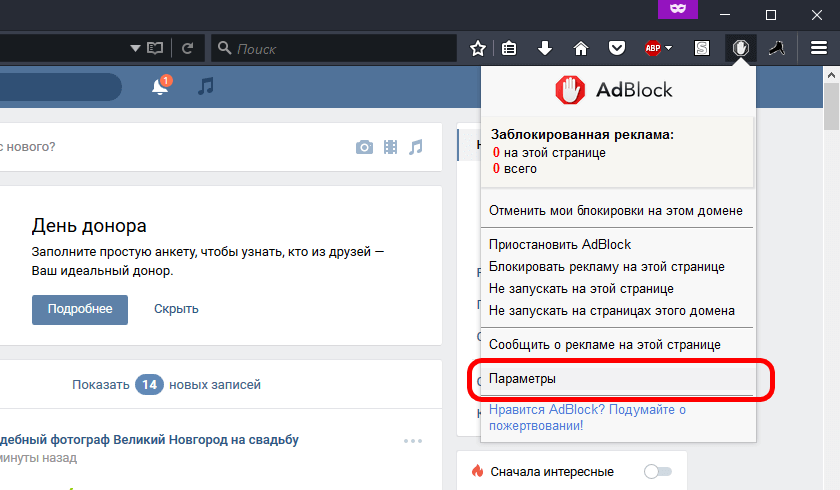Image resolution: width=840 pixels, height=490 pixels.
Task: Open the downloads arrow icon
Action: click(545, 49)
